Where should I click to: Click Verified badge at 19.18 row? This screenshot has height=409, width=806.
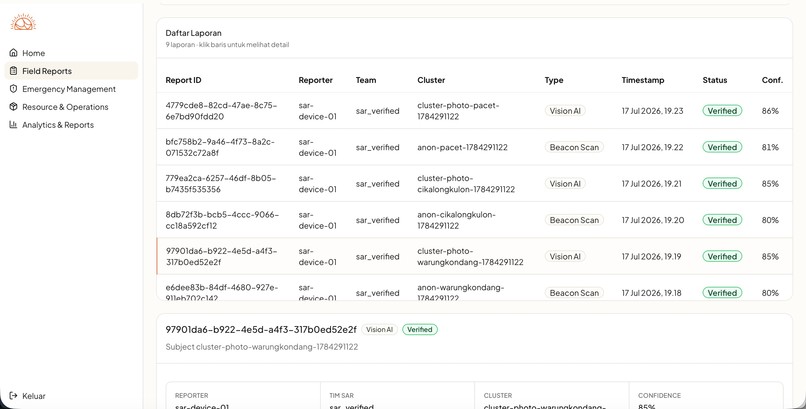click(x=722, y=293)
